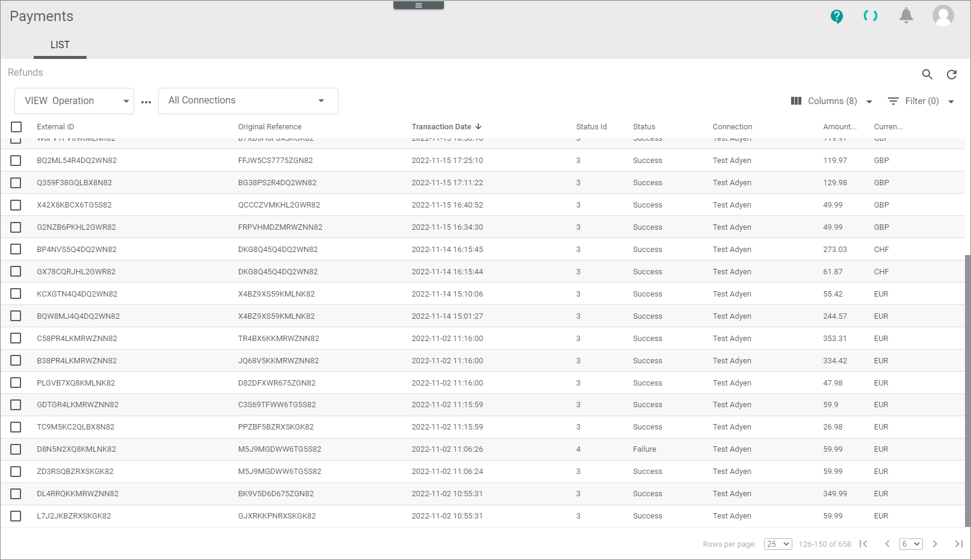Go to the next page of results
971x560 pixels.
click(935, 544)
